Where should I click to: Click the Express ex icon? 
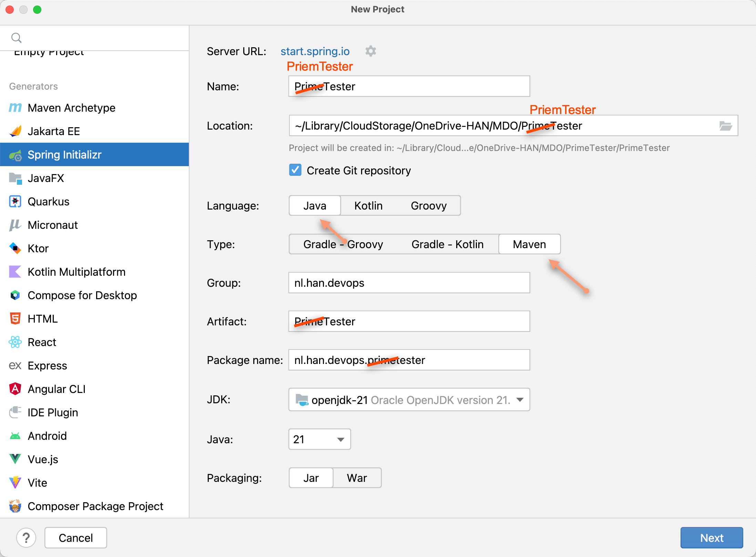click(x=15, y=366)
